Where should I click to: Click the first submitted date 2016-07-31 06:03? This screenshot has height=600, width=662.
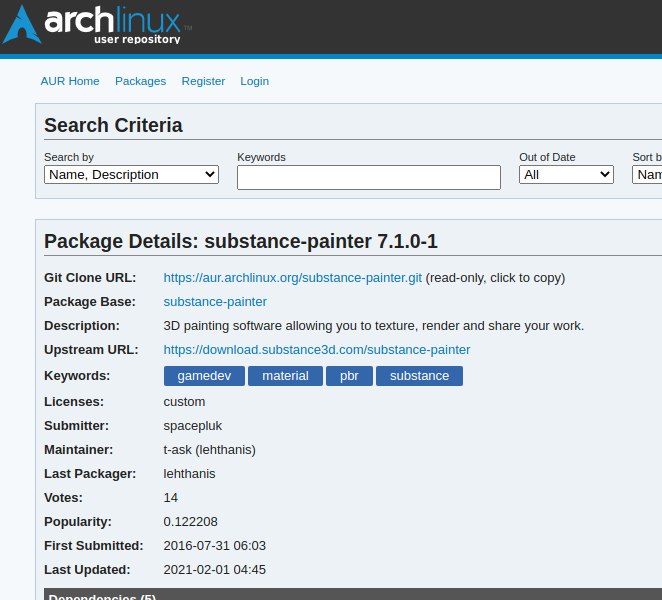(x=214, y=546)
